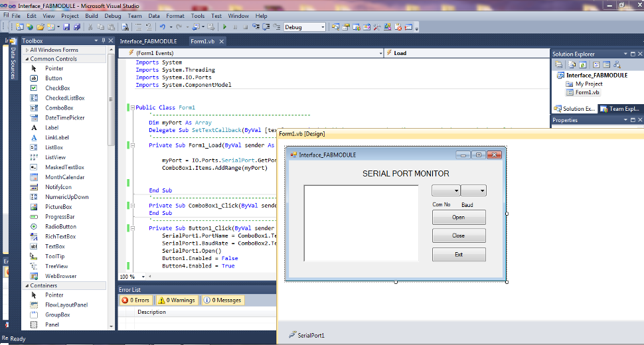Viewport: 644px width, 345px height.
Task: Select the TreeView toolbox control
Action: tap(56, 266)
